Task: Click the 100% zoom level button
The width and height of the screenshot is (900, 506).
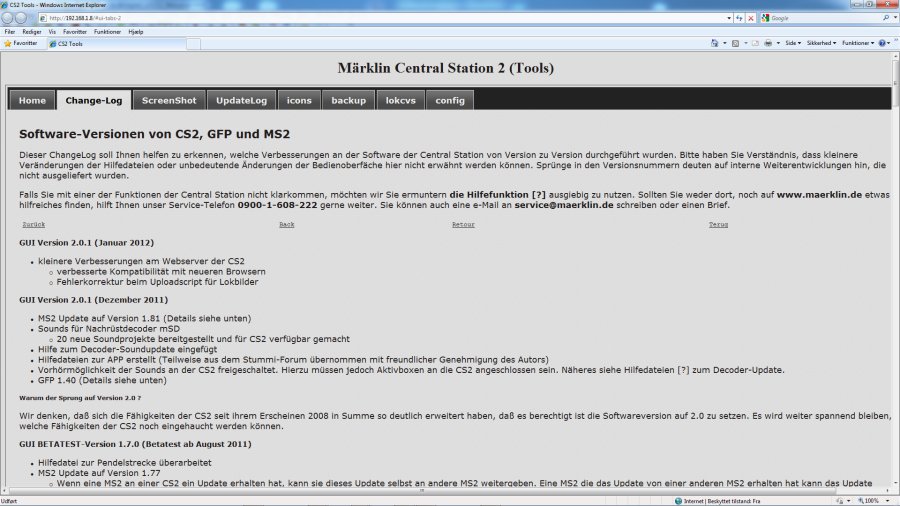Action: point(867,501)
